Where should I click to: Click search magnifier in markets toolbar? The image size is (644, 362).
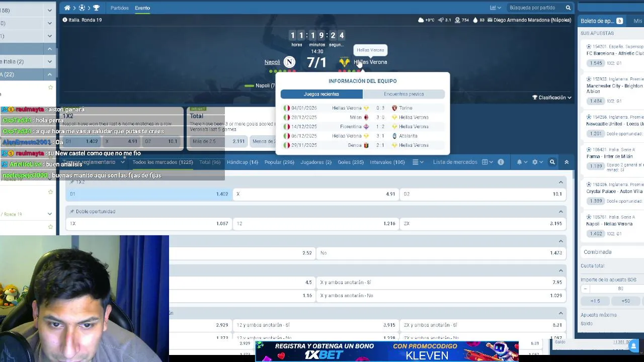click(552, 162)
